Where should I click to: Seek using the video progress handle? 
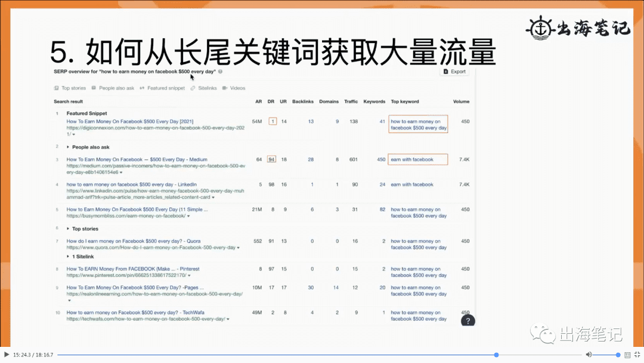point(496,355)
